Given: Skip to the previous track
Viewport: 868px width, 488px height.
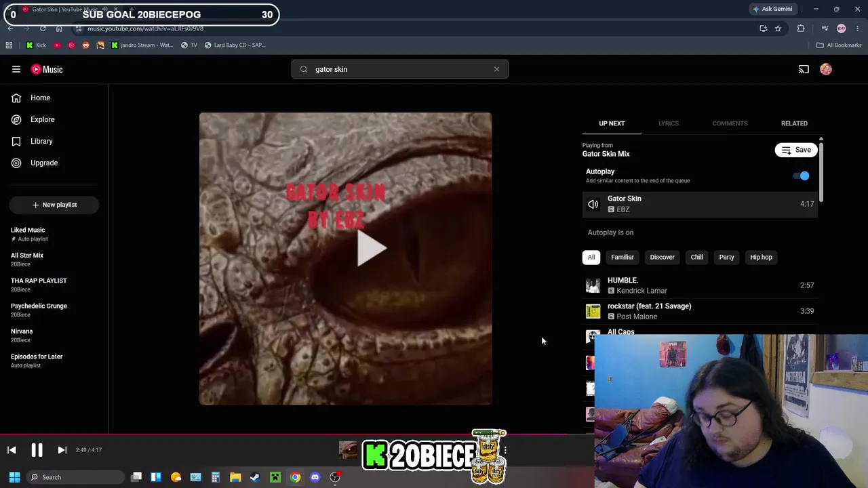Looking at the screenshot, I should (12, 450).
